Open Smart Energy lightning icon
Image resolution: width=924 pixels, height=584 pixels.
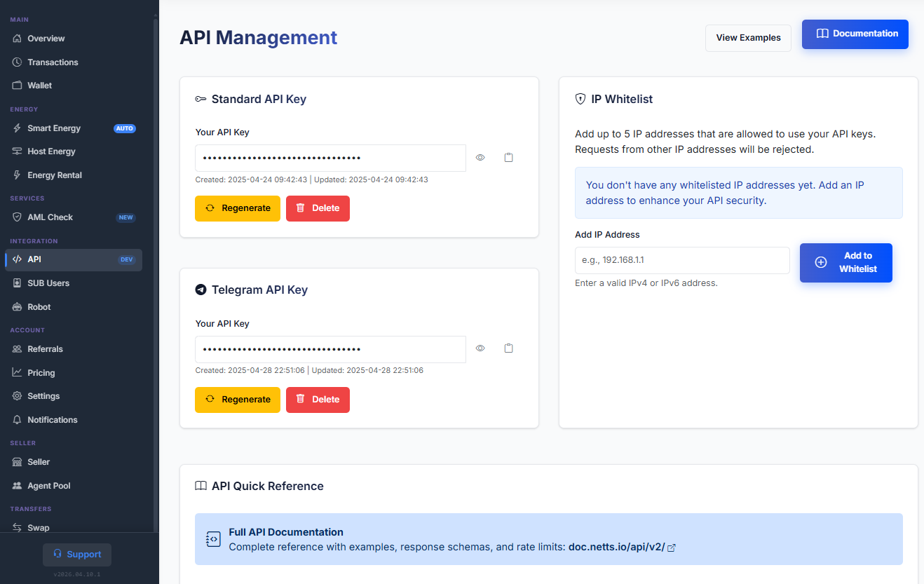(18, 128)
